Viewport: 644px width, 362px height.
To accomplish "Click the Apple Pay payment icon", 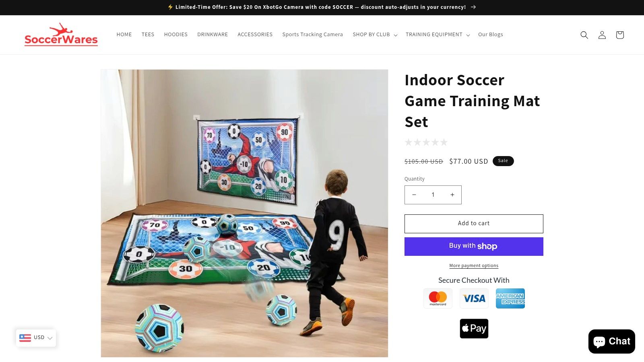I will [x=474, y=329].
